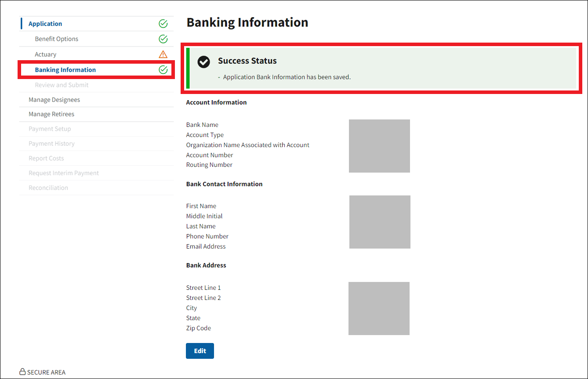Choose Request Interim Payment
Screen dimensions: 588x379
point(64,173)
